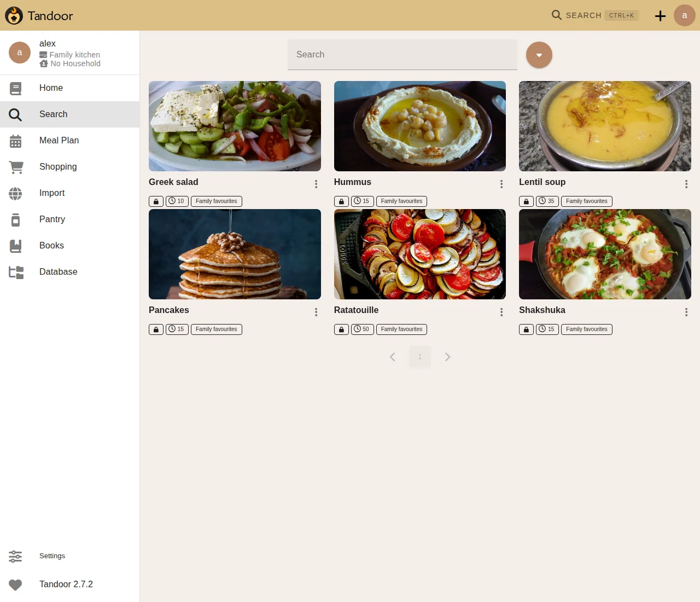Open the Hummus recipe image
Viewport: 700px width, 602px height.
[420, 126]
